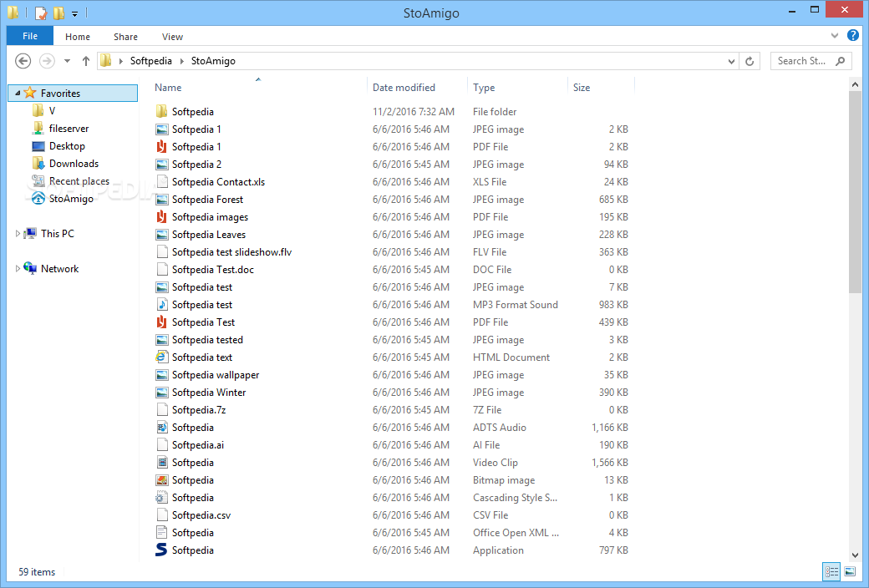Switch to the View ribbon tab
869x588 pixels.
point(172,37)
